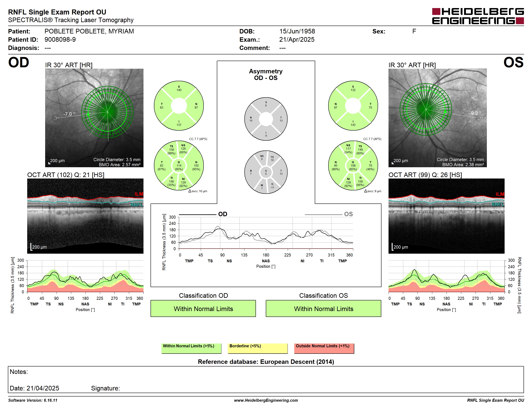
Task: Click the OD legend label in comparison graph
Action: point(223,214)
